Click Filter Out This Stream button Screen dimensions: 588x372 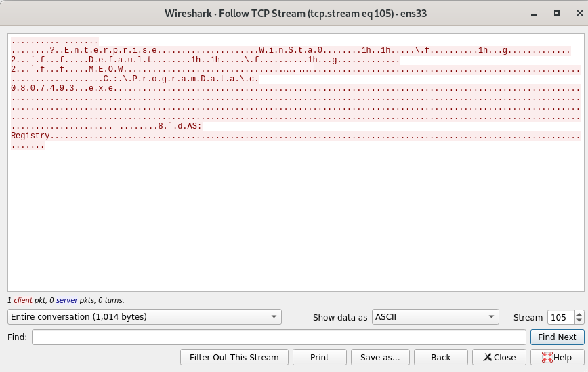point(234,357)
